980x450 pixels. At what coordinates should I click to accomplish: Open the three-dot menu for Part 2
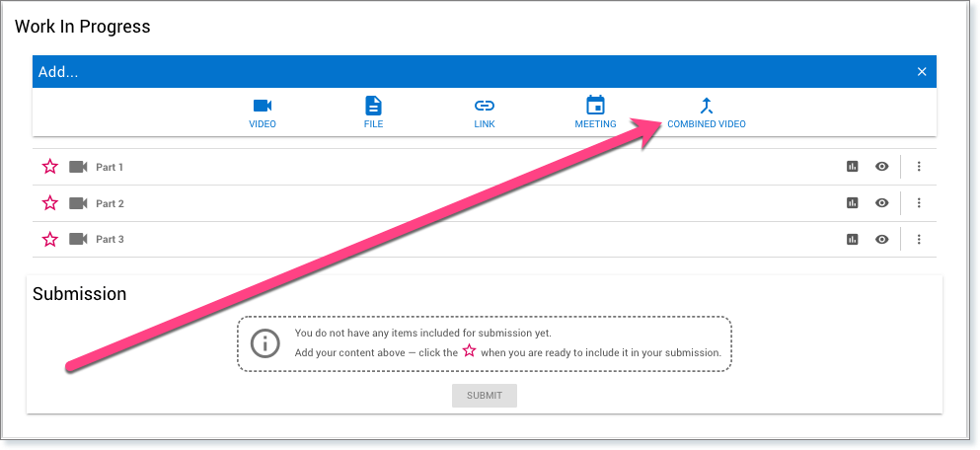(919, 203)
